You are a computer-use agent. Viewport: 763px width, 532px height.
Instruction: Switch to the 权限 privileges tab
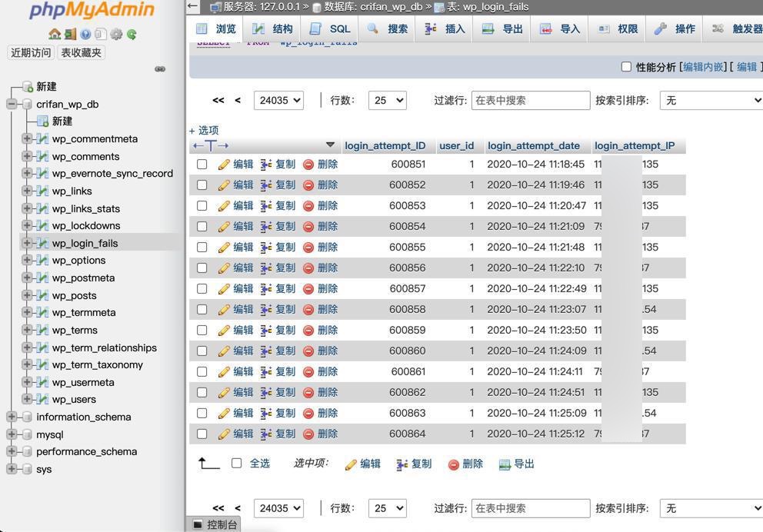[617, 29]
